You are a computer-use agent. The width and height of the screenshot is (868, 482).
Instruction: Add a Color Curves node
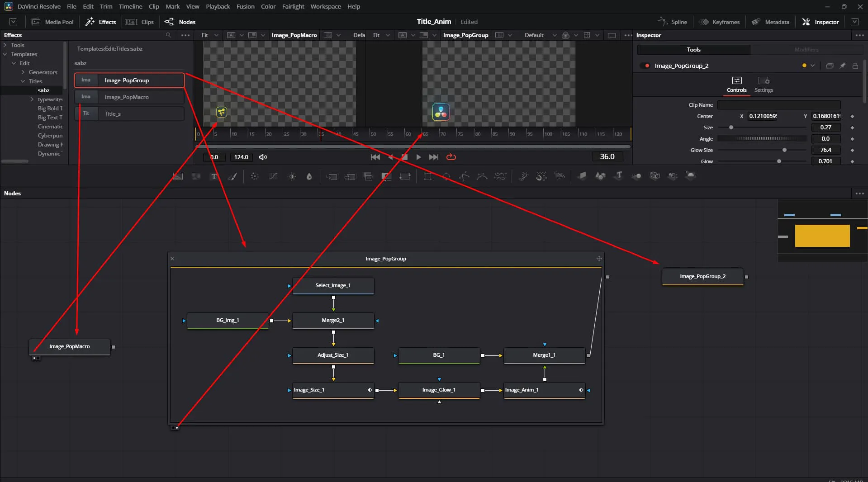pos(273,176)
